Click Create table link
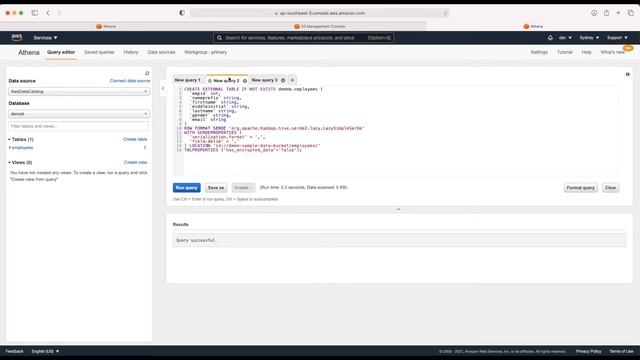This screenshot has height=360, width=640. (135, 139)
